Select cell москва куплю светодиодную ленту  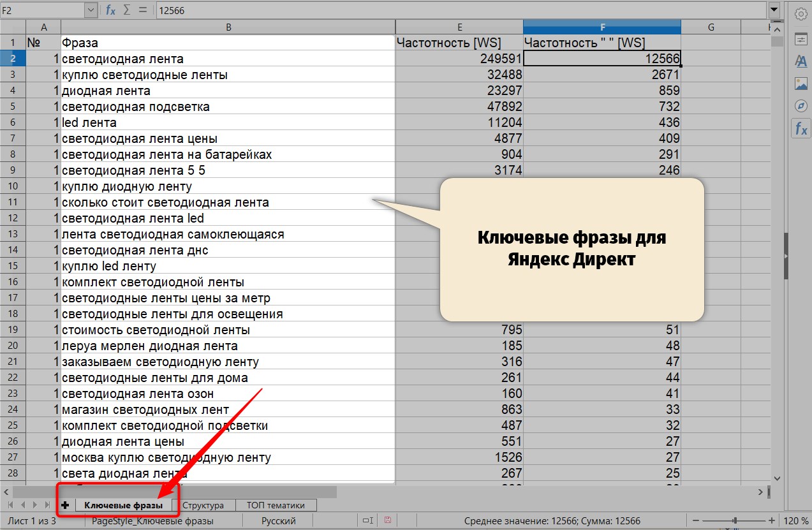coord(228,457)
